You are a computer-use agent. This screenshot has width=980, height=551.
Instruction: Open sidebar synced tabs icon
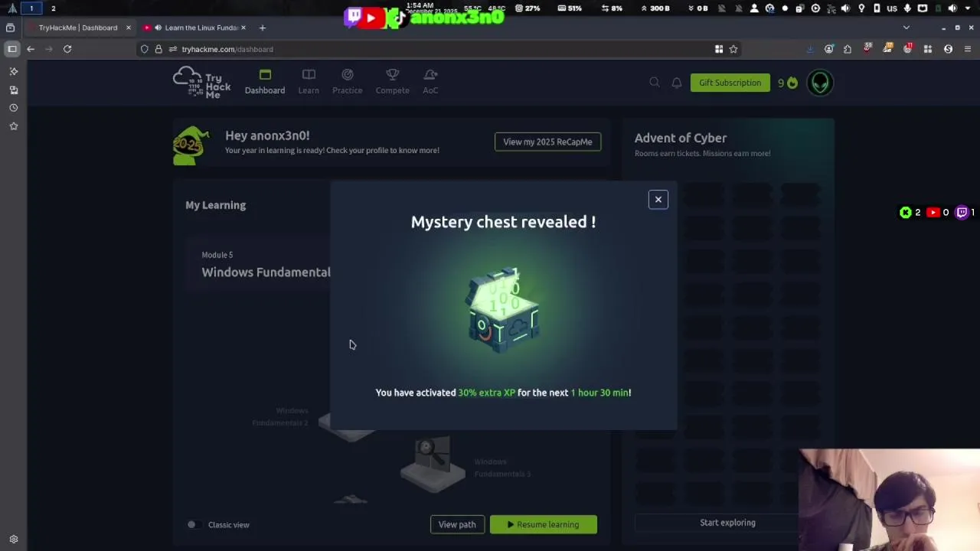coord(13,90)
